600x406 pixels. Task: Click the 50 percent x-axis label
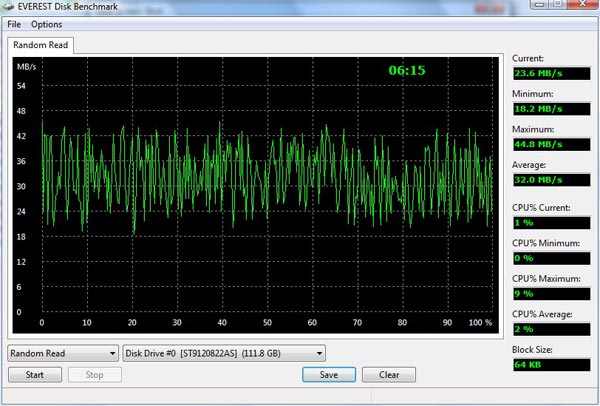pos(267,323)
